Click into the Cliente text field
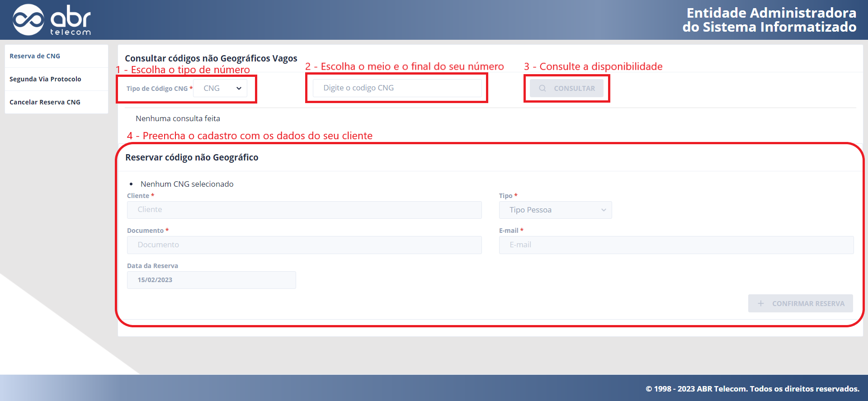This screenshot has width=868, height=401. (x=304, y=210)
